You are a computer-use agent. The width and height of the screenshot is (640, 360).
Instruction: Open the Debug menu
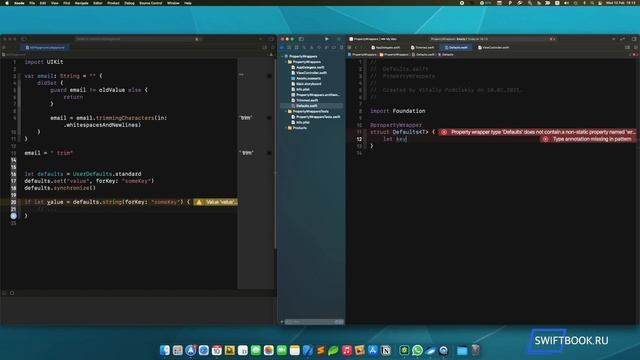(129, 3)
